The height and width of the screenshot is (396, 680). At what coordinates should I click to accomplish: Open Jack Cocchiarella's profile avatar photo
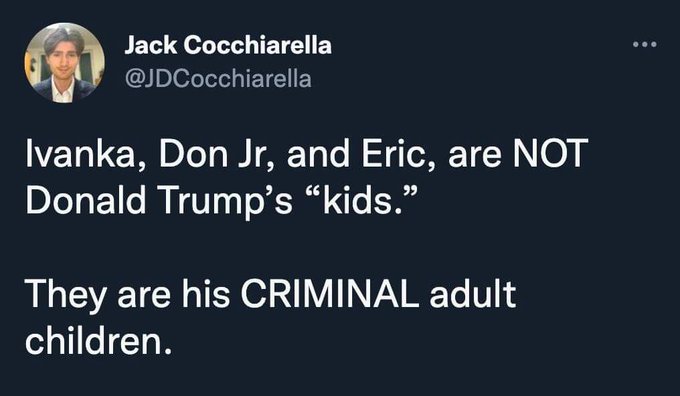coord(65,63)
